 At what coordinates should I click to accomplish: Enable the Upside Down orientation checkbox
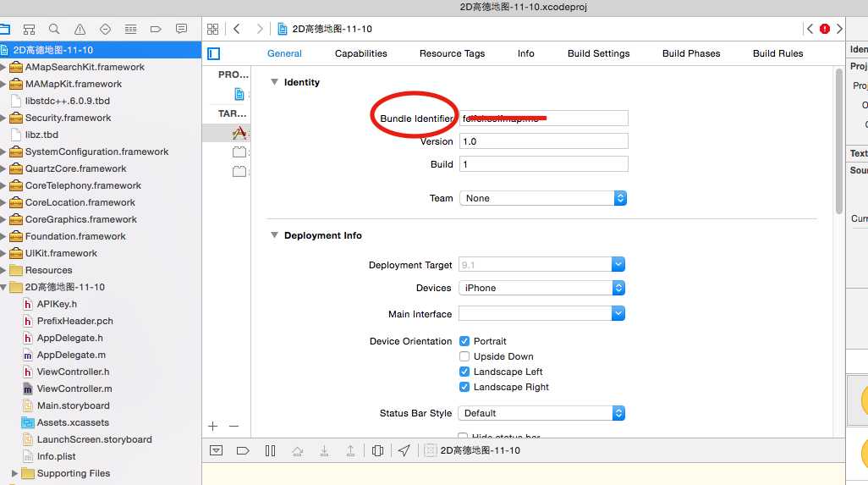tap(464, 356)
